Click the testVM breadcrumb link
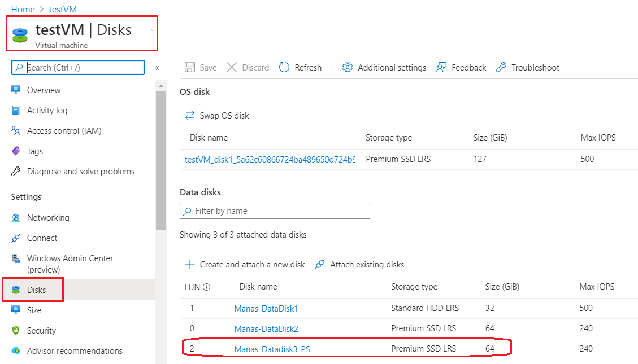638x364 pixels. point(63,10)
